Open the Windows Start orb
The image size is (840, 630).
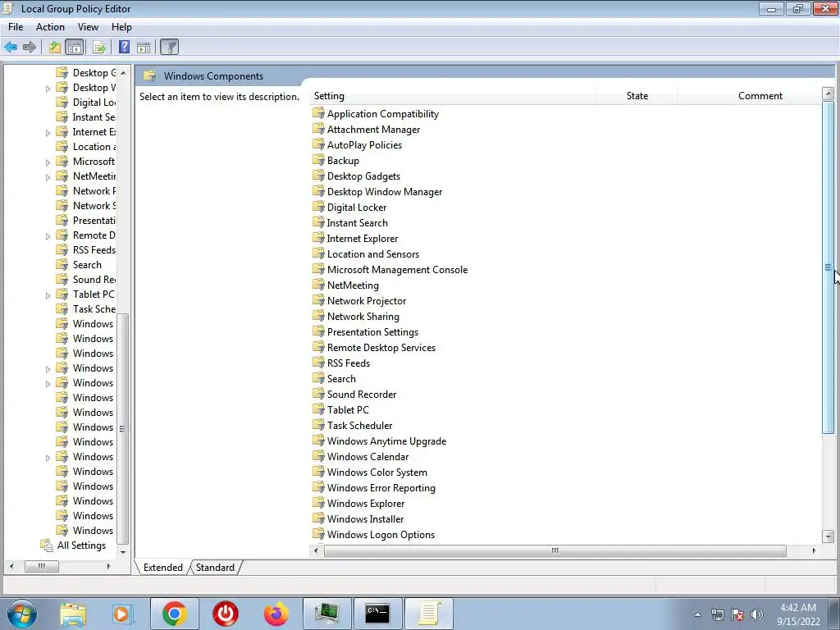pyautogui.click(x=22, y=614)
